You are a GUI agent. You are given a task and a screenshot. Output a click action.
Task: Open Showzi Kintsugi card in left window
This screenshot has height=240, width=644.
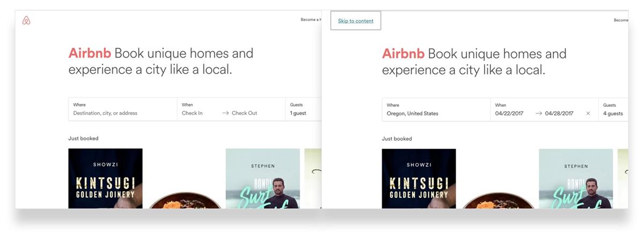tap(106, 178)
